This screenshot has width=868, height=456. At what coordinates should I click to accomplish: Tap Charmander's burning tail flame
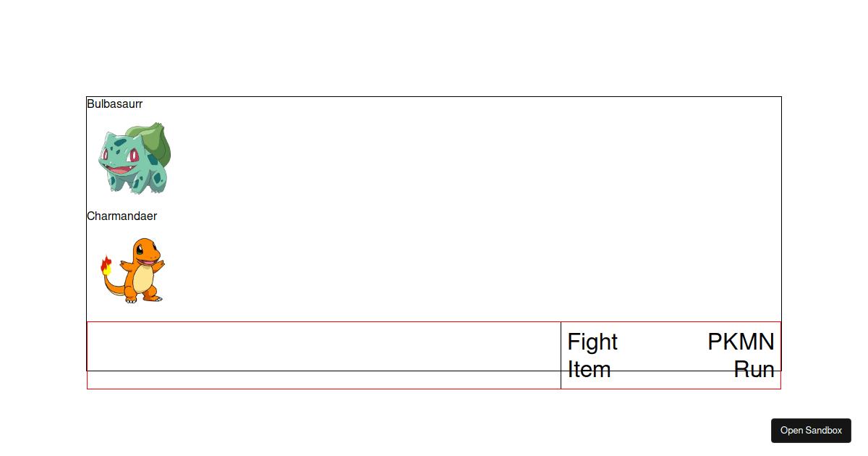[x=106, y=265]
